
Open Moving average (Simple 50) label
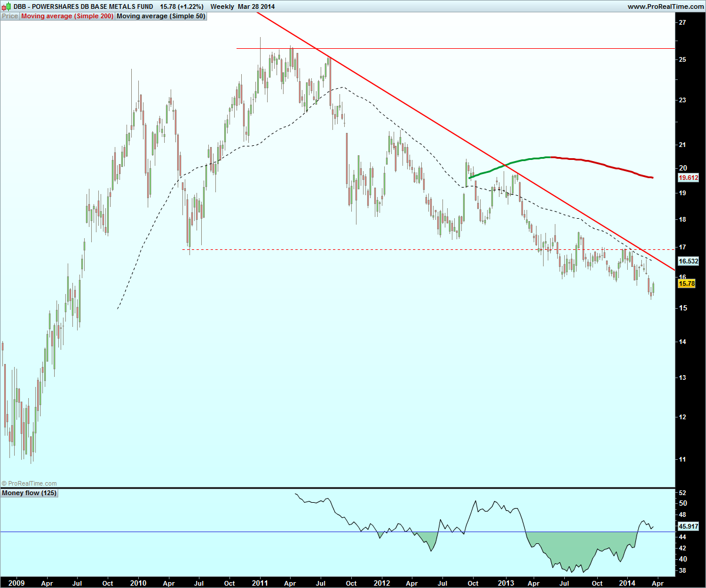tap(161, 16)
